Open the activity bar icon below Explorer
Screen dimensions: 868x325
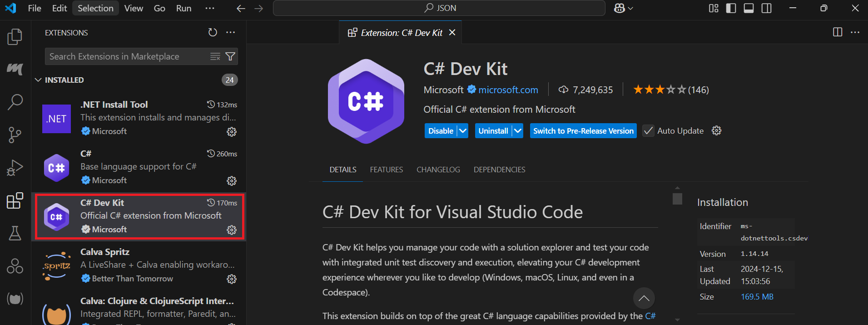(15, 69)
